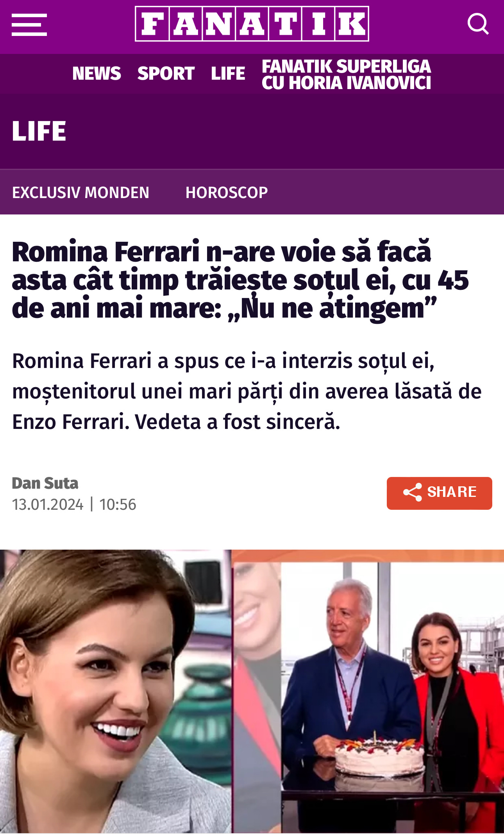The image size is (504, 834).
Task: Open the close-up photo of the smiling woman
Action: click(x=116, y=691)
